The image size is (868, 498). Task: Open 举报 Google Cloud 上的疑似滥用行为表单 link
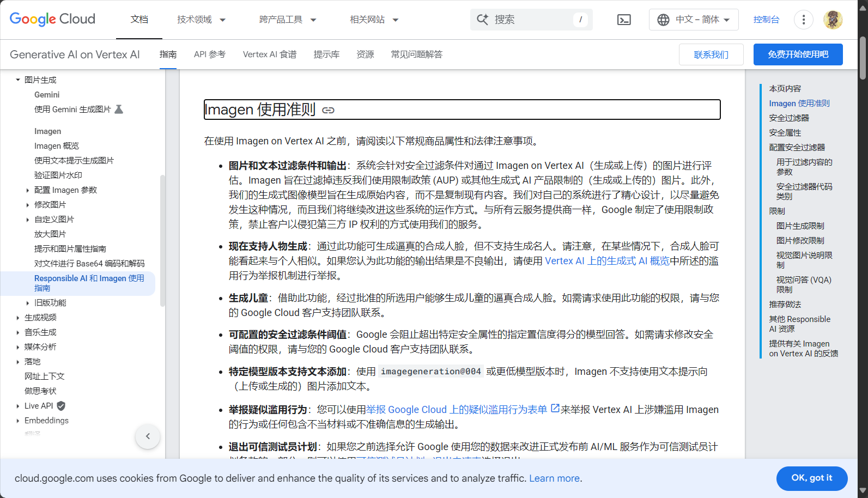click(457, 410)
